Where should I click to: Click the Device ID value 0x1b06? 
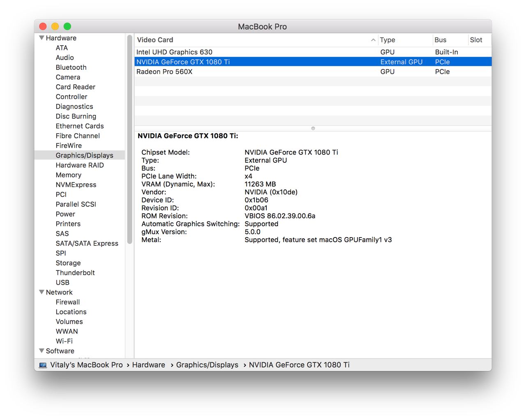[x=256, y=200]
